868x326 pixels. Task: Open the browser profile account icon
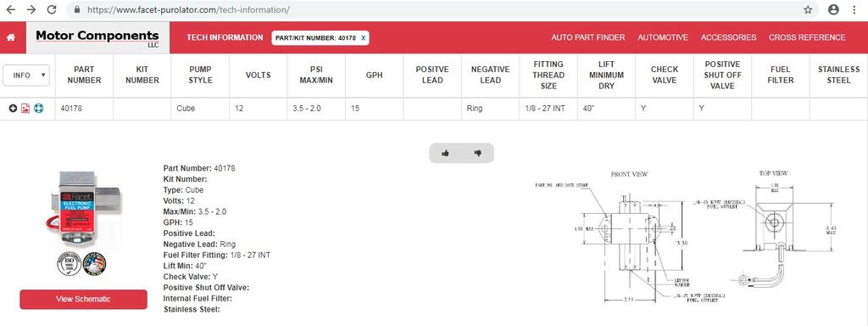pyautogui.click(x=833, y=9)
